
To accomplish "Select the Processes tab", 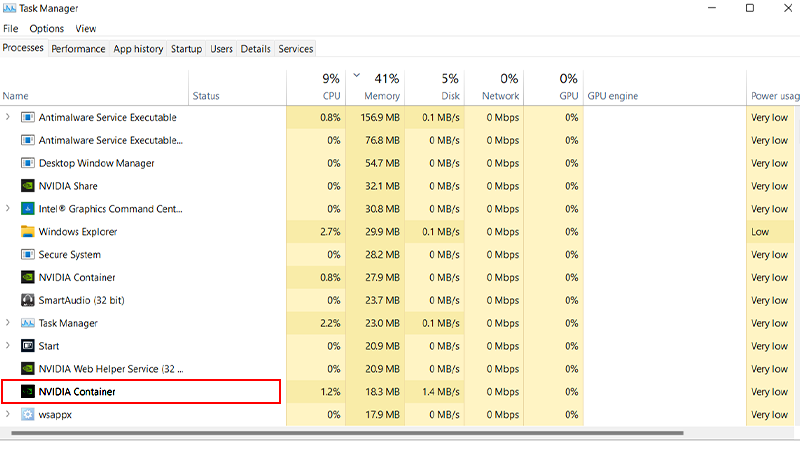I will pyautogui.click(x=23, y=48).
